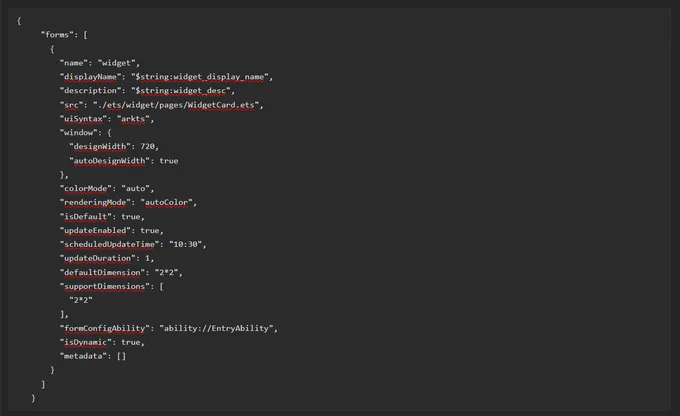The height and width of the screenshot is (416, 680).
Task: Click the "2*2" item inside supportDimensions array
Action: (x=81, y=300)
